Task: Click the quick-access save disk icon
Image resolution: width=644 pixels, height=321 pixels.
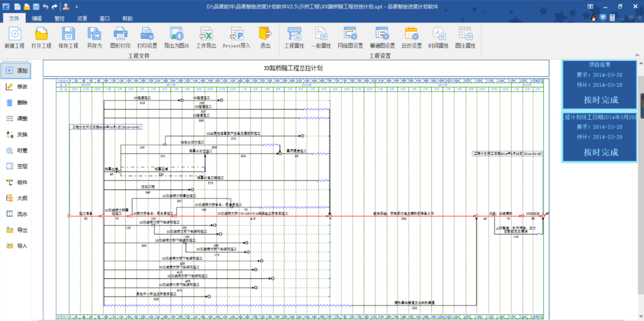Action: point(36,7)
